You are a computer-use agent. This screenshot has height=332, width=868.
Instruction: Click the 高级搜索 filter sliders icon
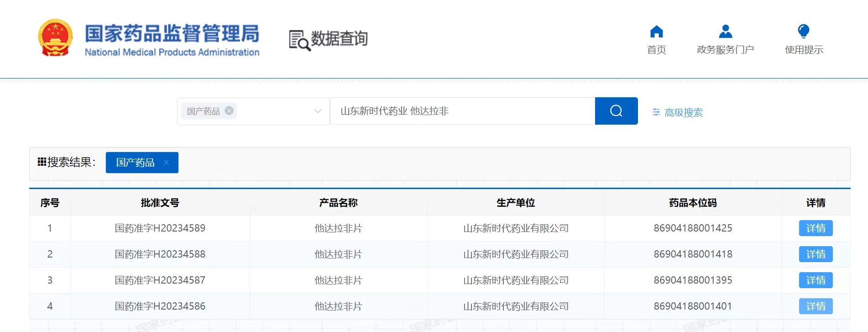[x=656, y=112]
